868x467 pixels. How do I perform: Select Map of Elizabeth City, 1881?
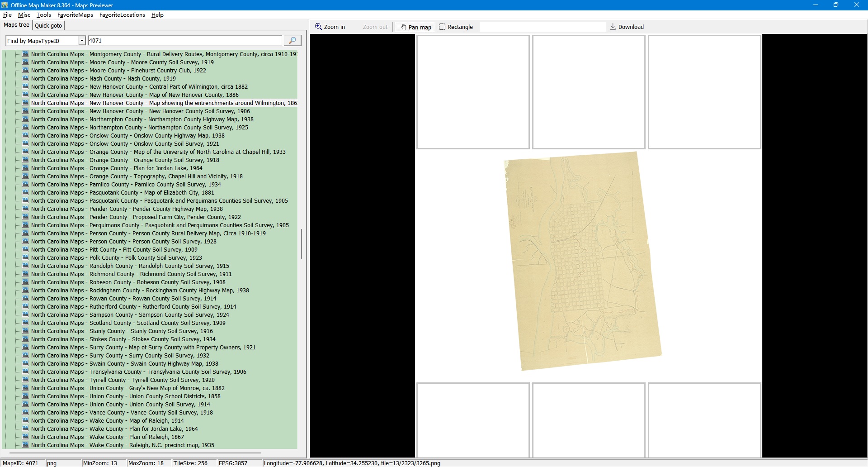[179, 193]
